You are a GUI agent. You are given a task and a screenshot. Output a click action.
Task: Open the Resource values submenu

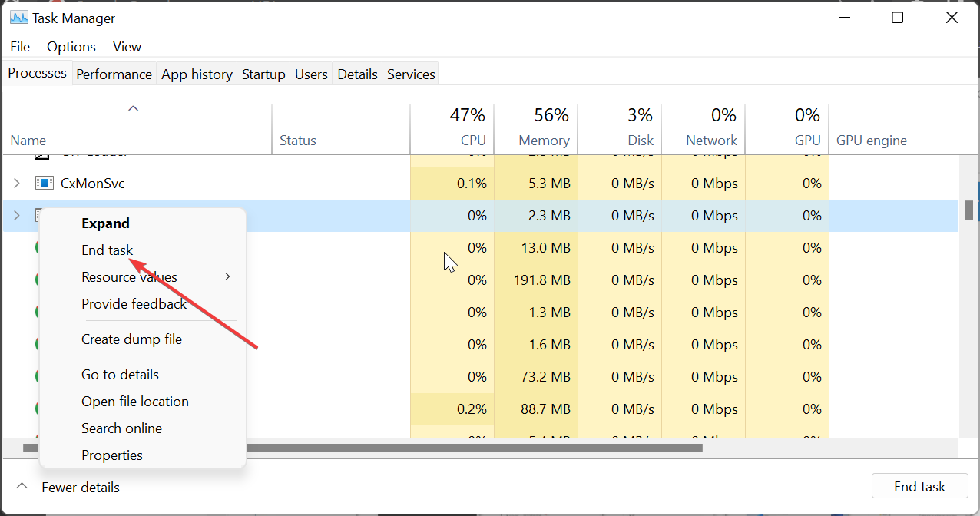143,277
